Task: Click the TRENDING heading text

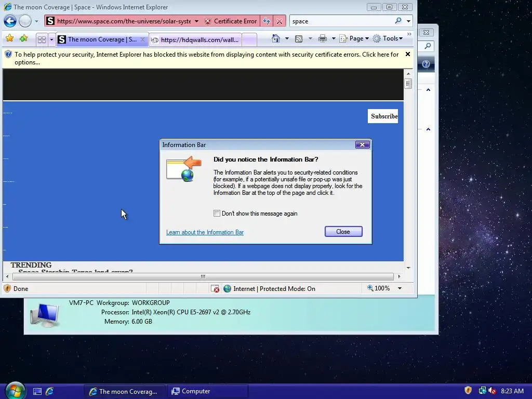Action: click(31, 265)
